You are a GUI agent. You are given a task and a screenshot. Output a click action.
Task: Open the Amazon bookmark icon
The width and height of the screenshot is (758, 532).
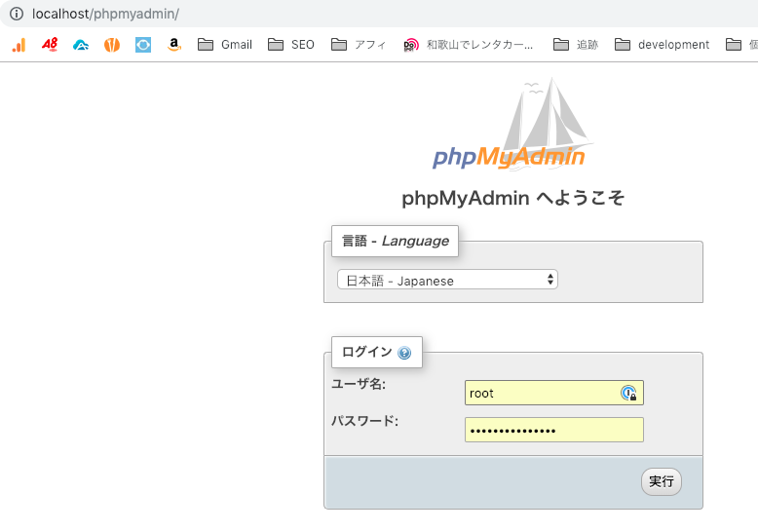(x=174, y=45)
